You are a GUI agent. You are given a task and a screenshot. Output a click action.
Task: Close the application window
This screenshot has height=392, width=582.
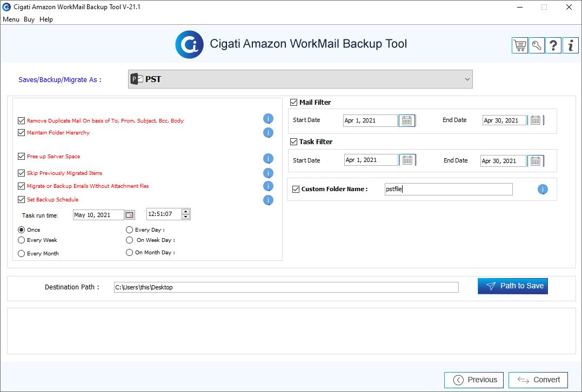pyautogui.click(x=568, y=7)
